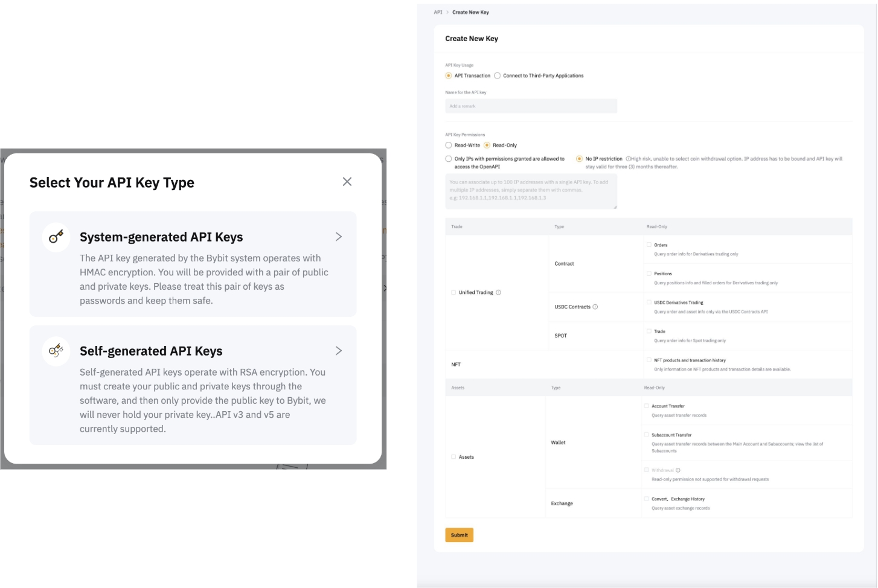
Task: Click the info icon beside Withdrawal
Action: (678, 470)
